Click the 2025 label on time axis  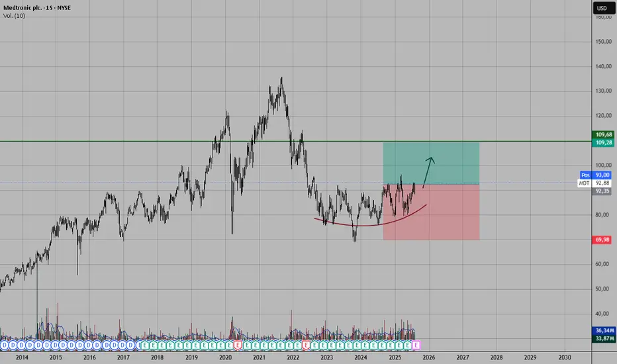pyautogui.click(x=395, y=357)
